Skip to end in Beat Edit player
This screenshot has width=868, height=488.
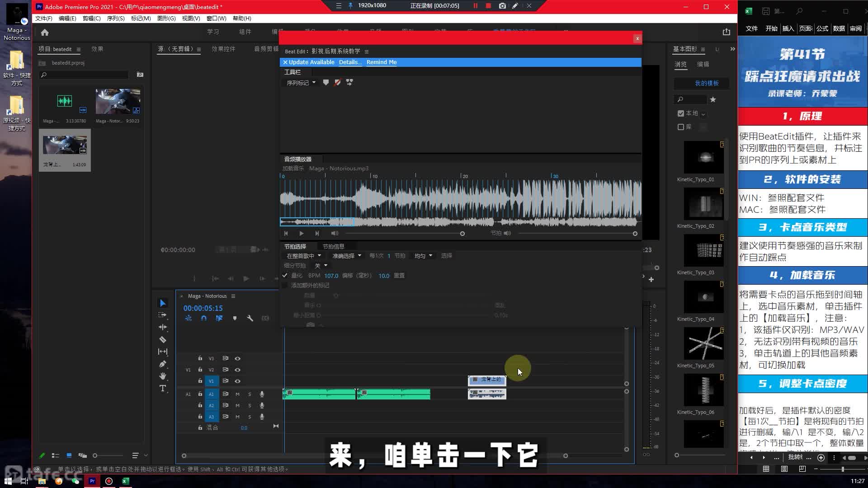[317, 234]
